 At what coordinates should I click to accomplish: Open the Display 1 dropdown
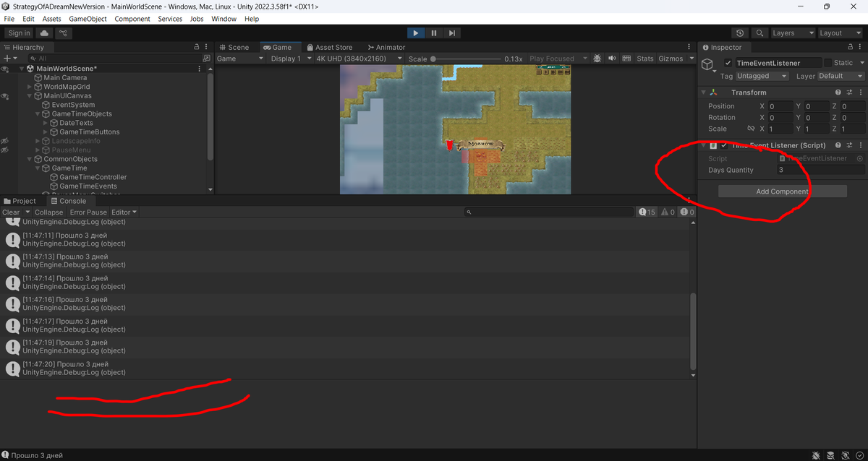(x=291, y=59)
